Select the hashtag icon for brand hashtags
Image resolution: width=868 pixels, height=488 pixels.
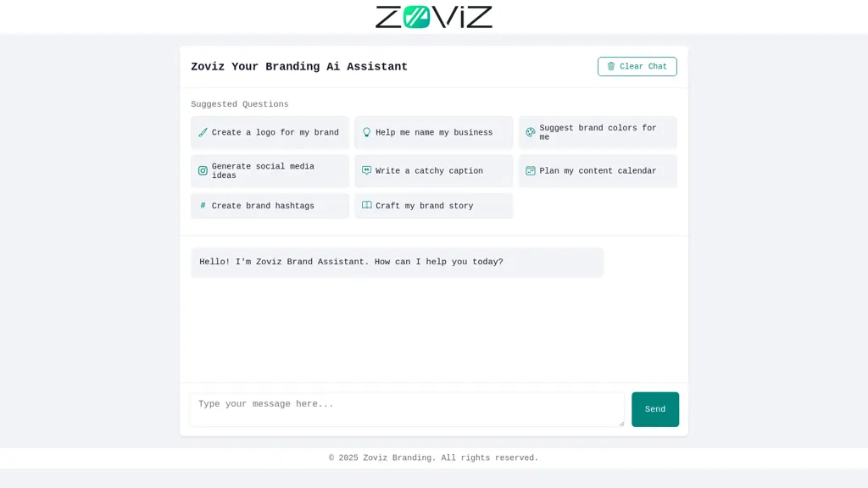click(x=203, y=205)
